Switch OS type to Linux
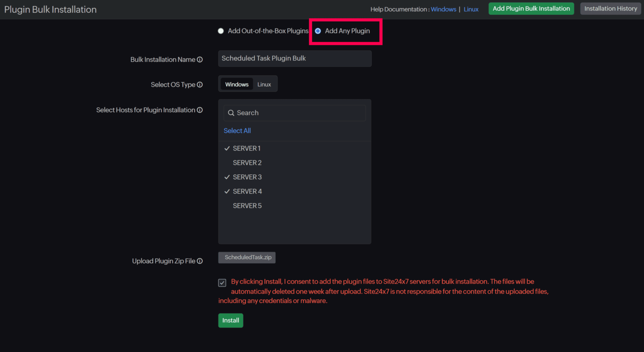The height and width of the screenshot is (352, 644). [264, 84]
